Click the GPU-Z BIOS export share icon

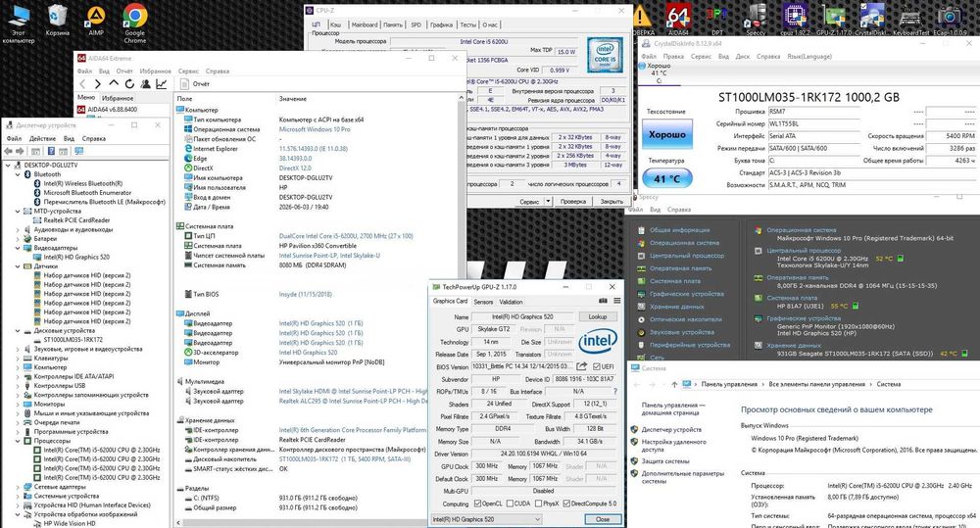pyautogui.click(x=582, y=366)
